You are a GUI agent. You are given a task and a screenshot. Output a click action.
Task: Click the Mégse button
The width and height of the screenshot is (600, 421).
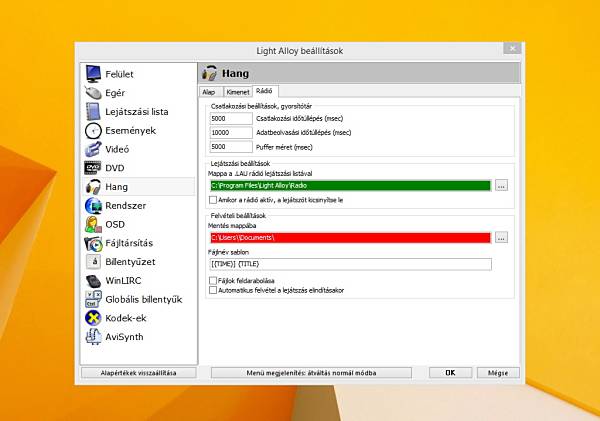(x=498, y=373)
